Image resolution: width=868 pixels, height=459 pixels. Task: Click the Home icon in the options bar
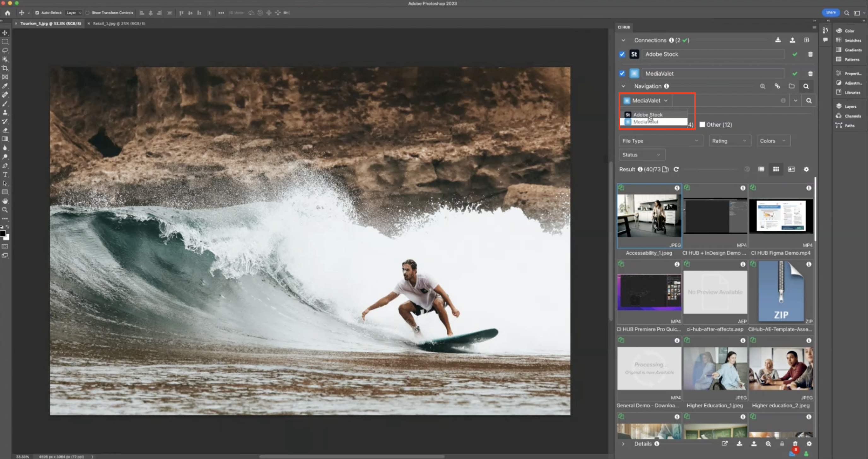point(8,13)
